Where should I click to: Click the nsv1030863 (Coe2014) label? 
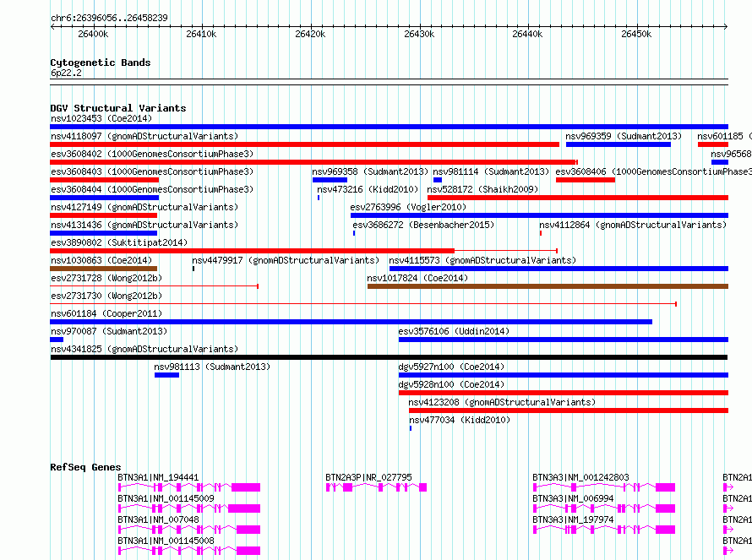(101, 260)
